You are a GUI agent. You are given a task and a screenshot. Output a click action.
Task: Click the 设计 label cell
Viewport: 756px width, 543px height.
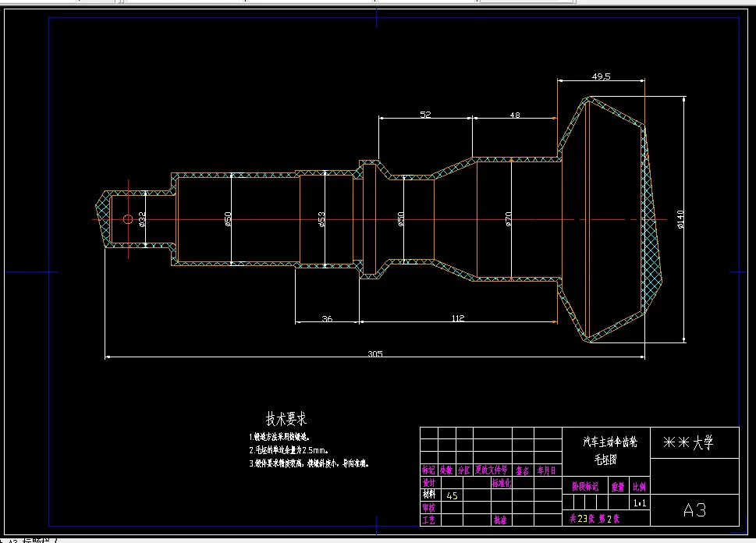[429, 482]
